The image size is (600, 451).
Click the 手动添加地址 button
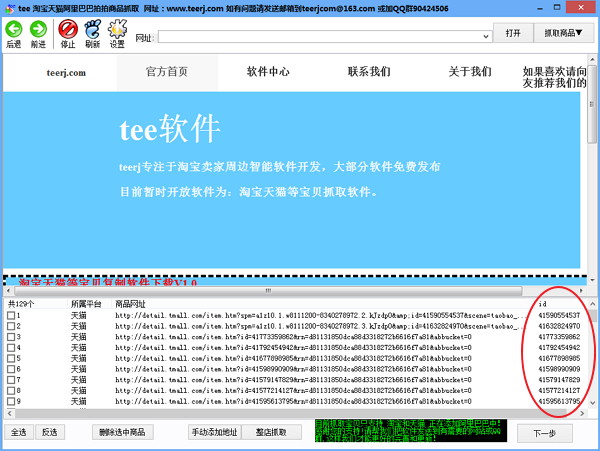click(x=215, y=432)
